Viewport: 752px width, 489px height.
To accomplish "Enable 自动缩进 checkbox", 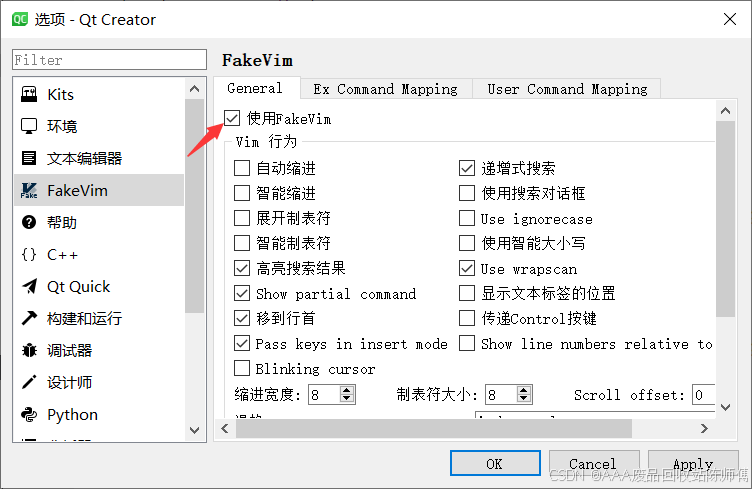I will click(x=242, y=168).
